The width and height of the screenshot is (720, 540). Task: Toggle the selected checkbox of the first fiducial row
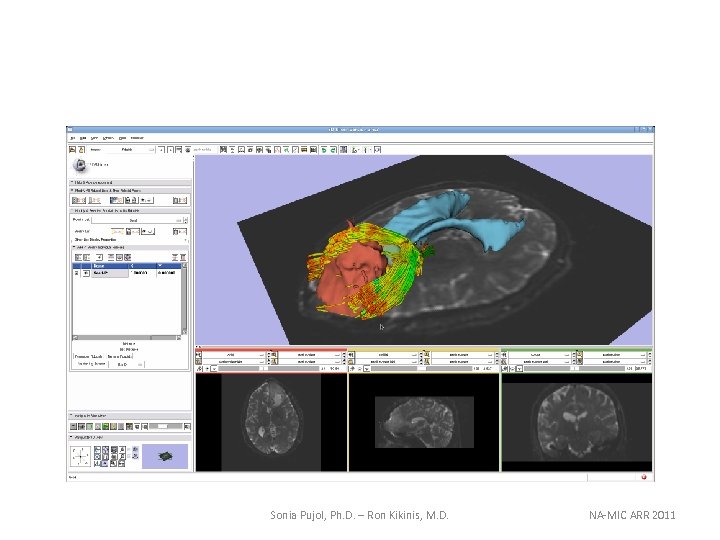point(77,273)
